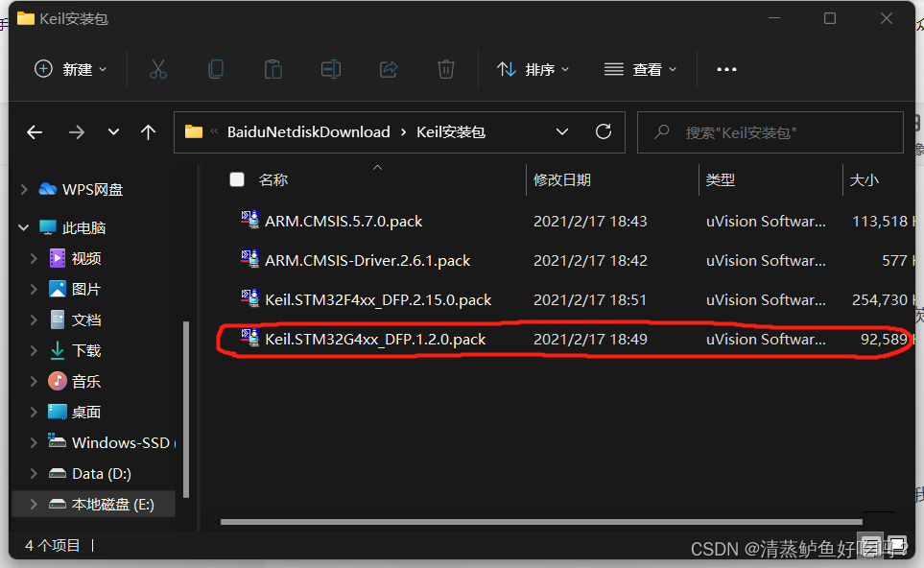This screenshot has height=568, width=924.
Task: Click Keil安装包 in the address breadcrumb
Action: [x=451, y=132]
